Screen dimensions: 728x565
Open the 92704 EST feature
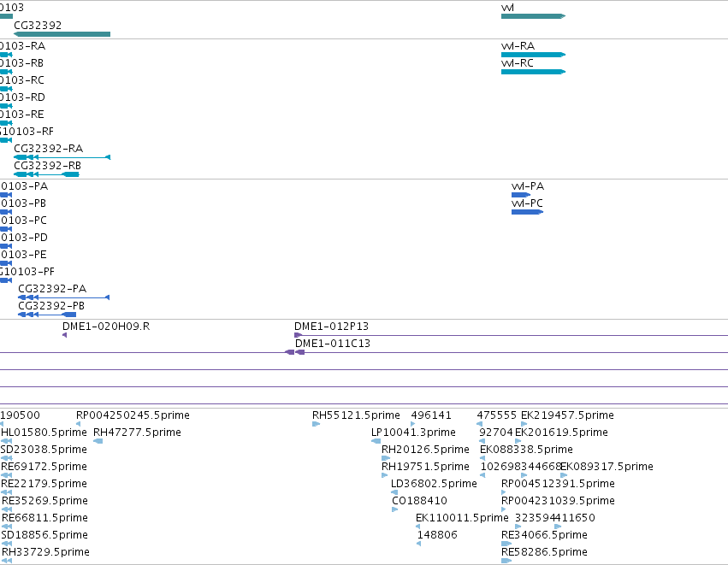(x=482, y=441)
